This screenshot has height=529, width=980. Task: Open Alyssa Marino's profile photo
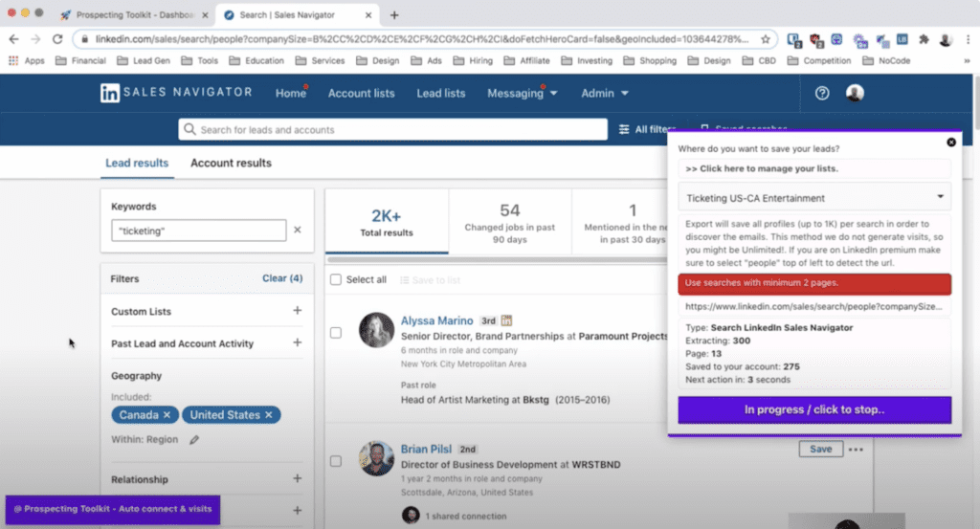[376, 329]
